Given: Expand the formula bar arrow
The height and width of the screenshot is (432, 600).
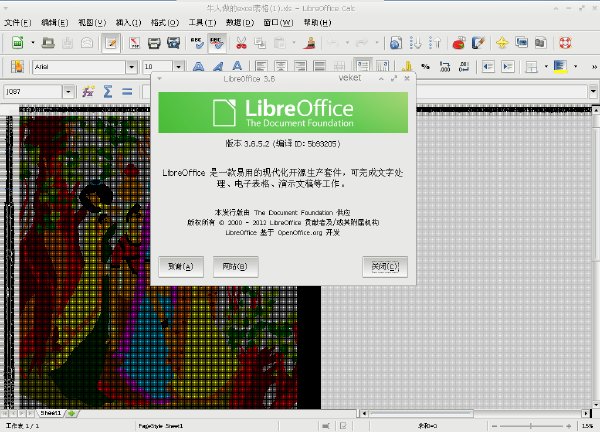Looking at the screenshot, I should [593, 91].
